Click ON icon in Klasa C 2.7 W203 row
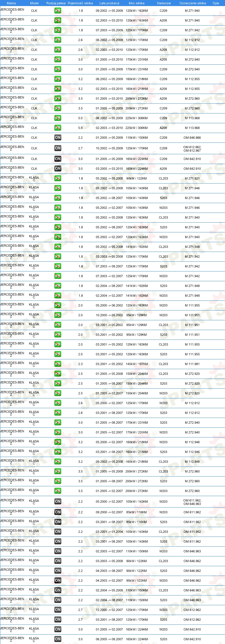225x644 pixels. [x=58, y=610]
